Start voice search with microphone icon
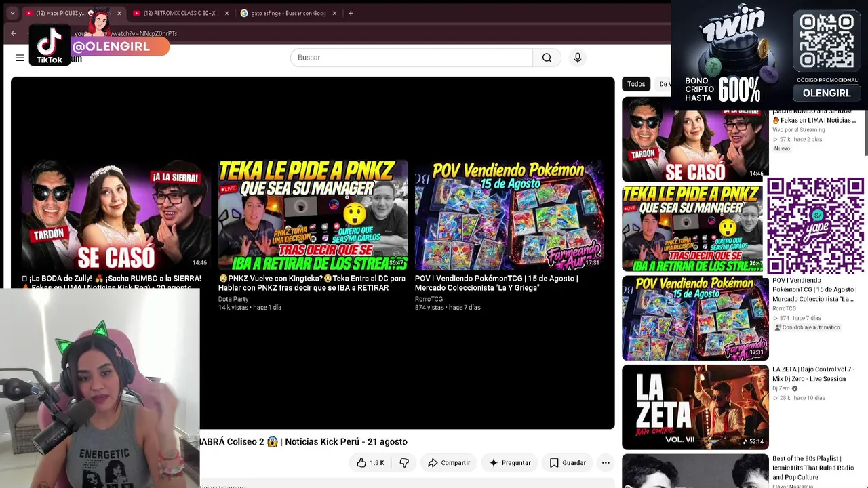 coord(578,58)
